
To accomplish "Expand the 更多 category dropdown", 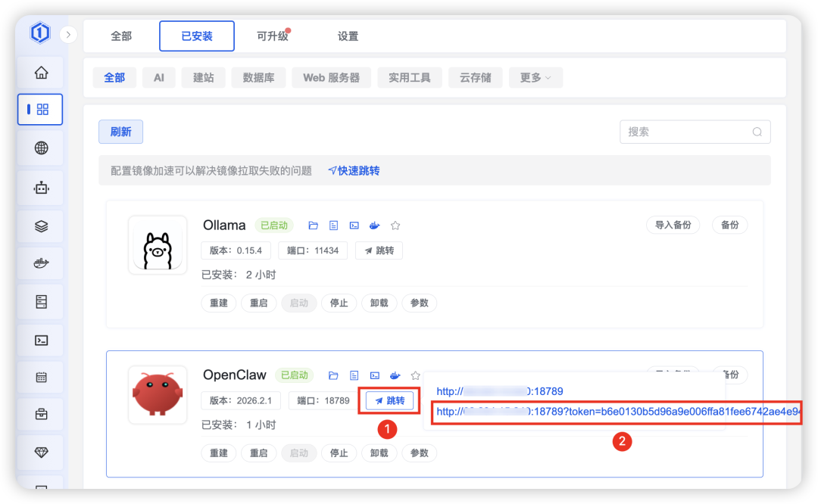I will pos(535,77).
